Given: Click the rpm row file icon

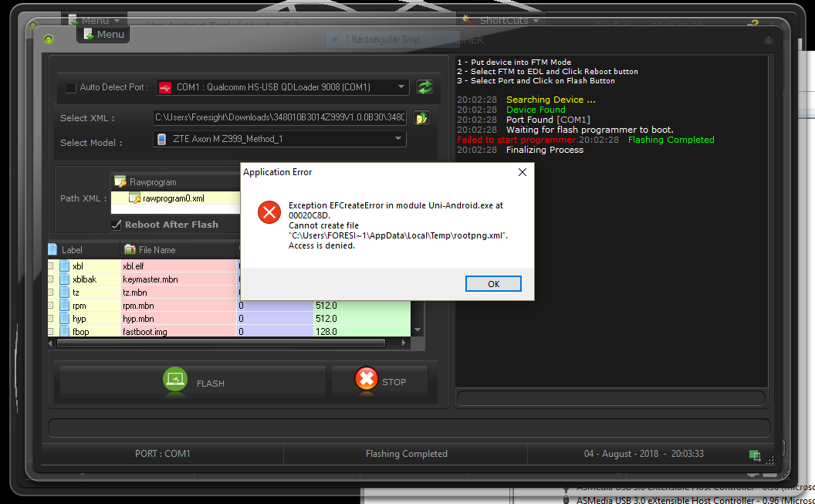Looking at the screenshot, I should (65, 306).
